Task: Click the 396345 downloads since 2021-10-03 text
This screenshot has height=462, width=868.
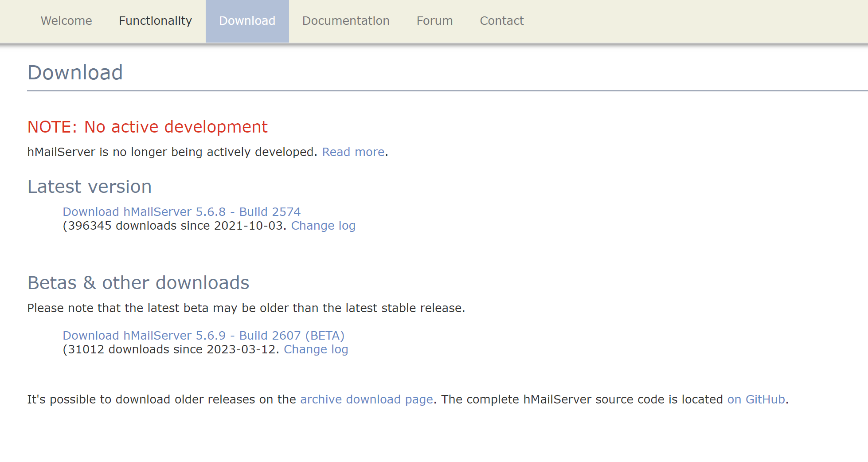Action: (175, 226)
